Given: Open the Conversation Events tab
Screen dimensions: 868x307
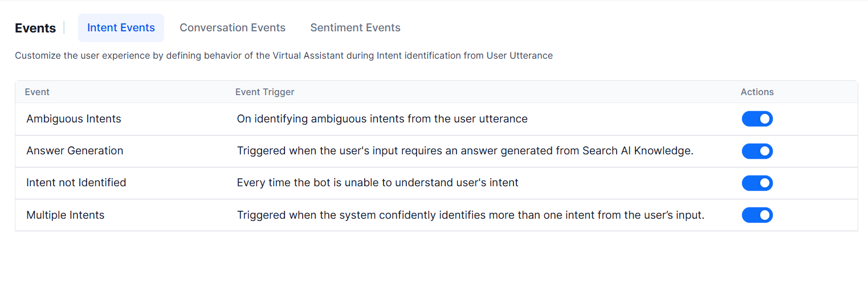Looking at the screenshot, I should pos(233,28).
